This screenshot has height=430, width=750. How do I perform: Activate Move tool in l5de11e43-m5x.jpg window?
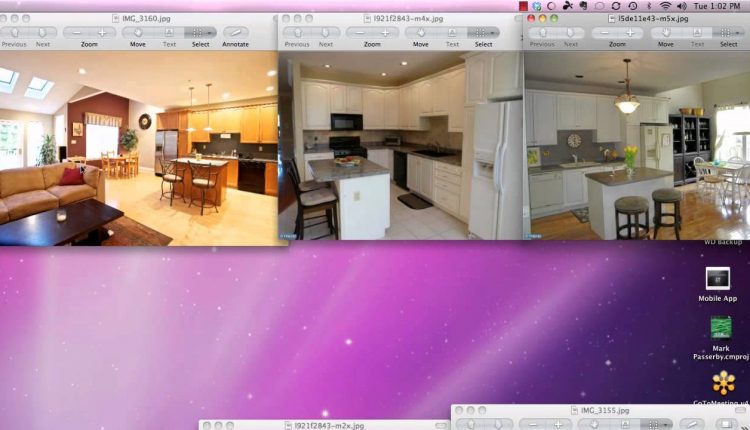(x=666, y=33)
